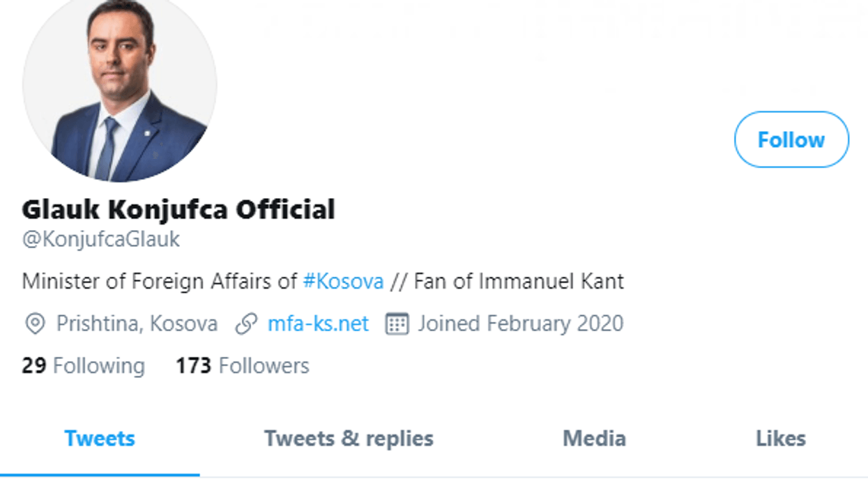Viewport: 868px width, 488px height.
Task: View the 173 Followers list
Action: [x=242, y=366]
